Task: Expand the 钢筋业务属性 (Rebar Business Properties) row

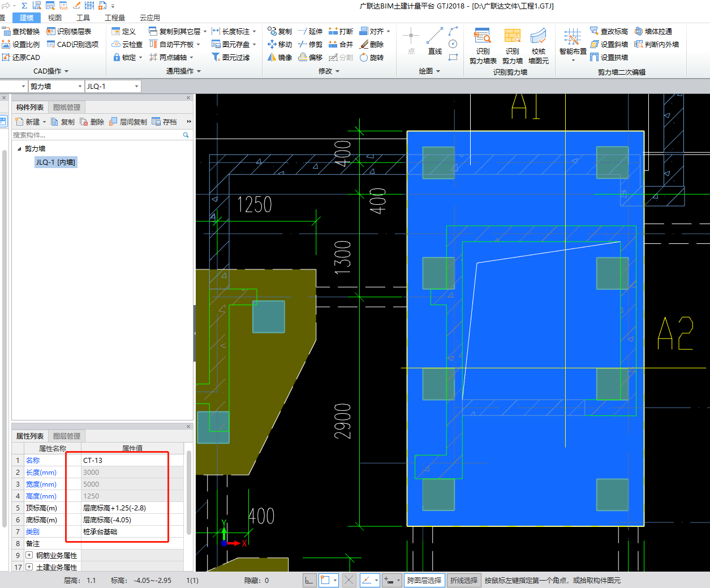Action: coord(29,555)
